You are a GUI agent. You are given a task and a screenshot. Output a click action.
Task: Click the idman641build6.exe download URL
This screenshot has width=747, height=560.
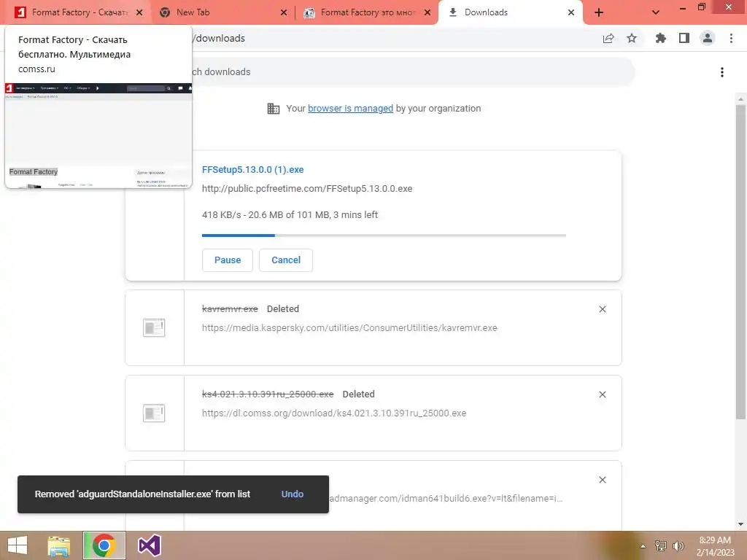pos(446,499)
